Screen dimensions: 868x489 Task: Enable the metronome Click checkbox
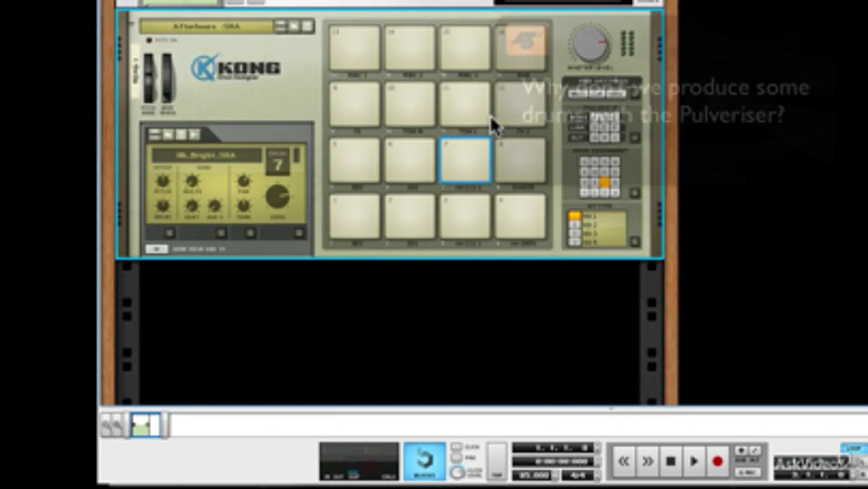tap(457, 447)
